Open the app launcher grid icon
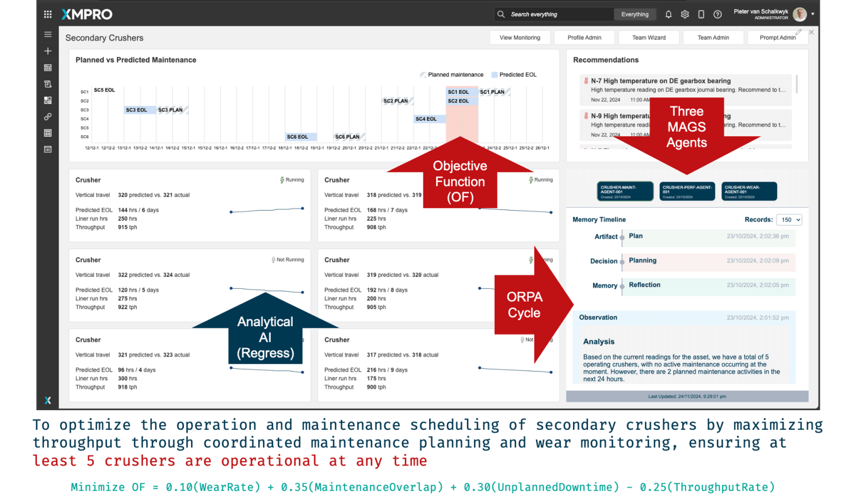Image resolution: width=856 pixels, height=504 pixels. pos(48,14)
